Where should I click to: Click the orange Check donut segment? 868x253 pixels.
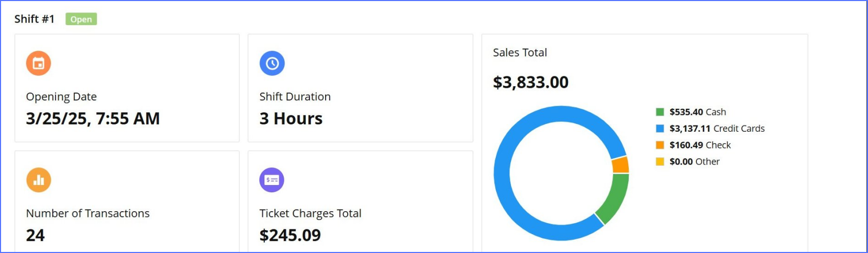620,165
